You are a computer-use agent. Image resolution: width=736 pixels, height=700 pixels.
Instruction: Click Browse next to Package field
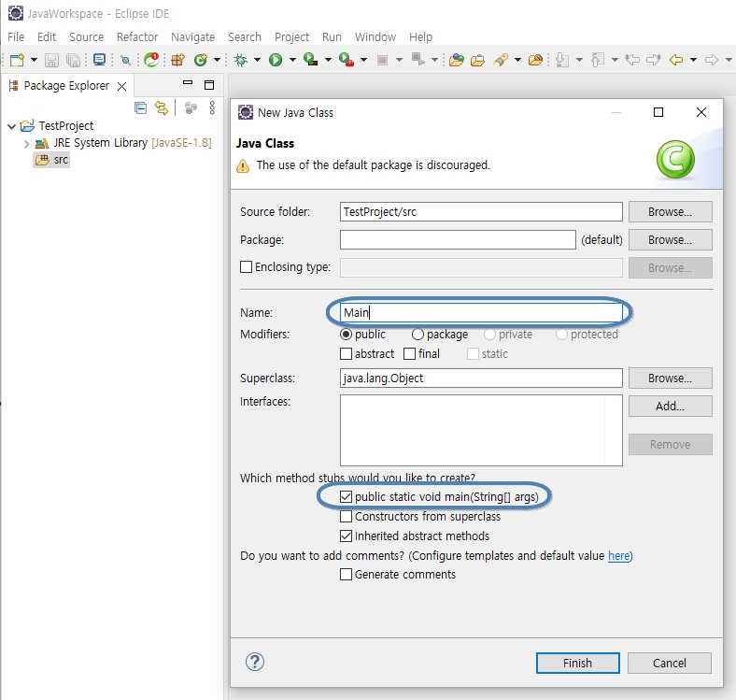(671, 240)
